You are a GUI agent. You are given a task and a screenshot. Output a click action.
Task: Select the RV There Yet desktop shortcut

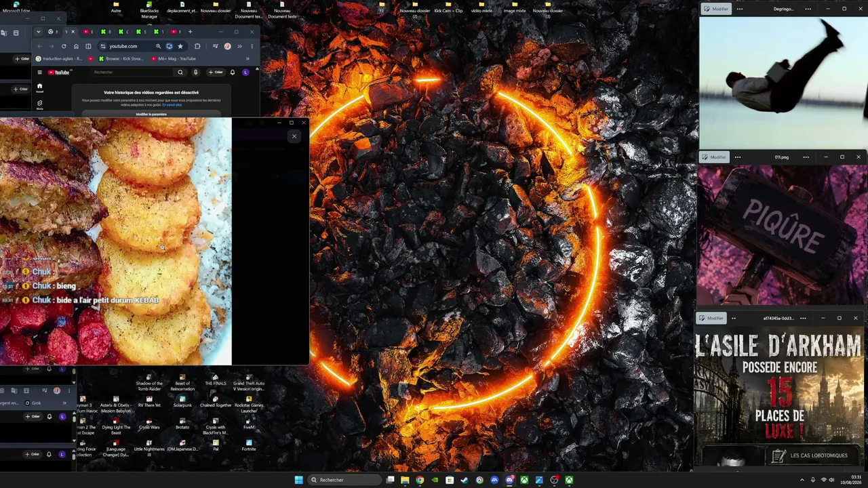(x=149, y=402)
